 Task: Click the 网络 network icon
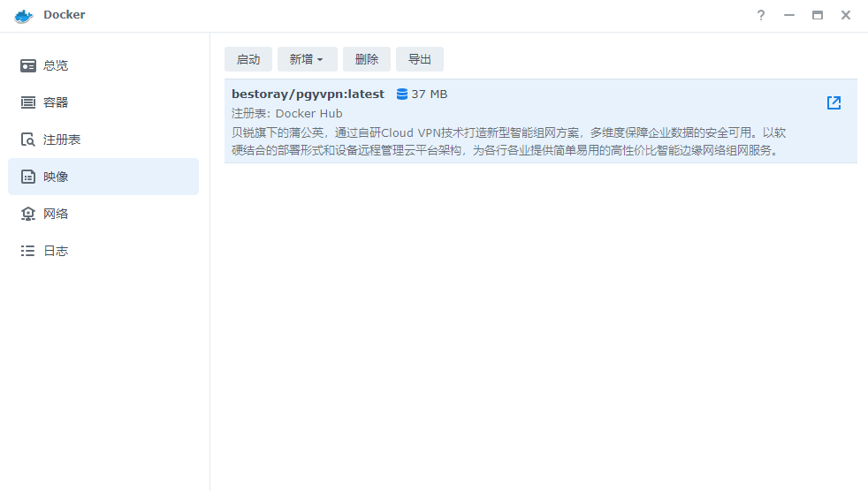(27, 214)
